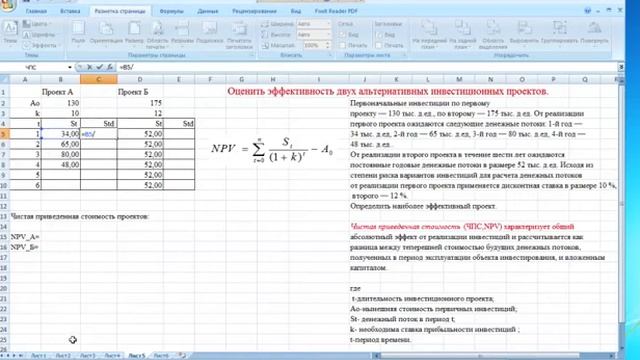Switch to sheet tab Лист6

tap(161, 356)
